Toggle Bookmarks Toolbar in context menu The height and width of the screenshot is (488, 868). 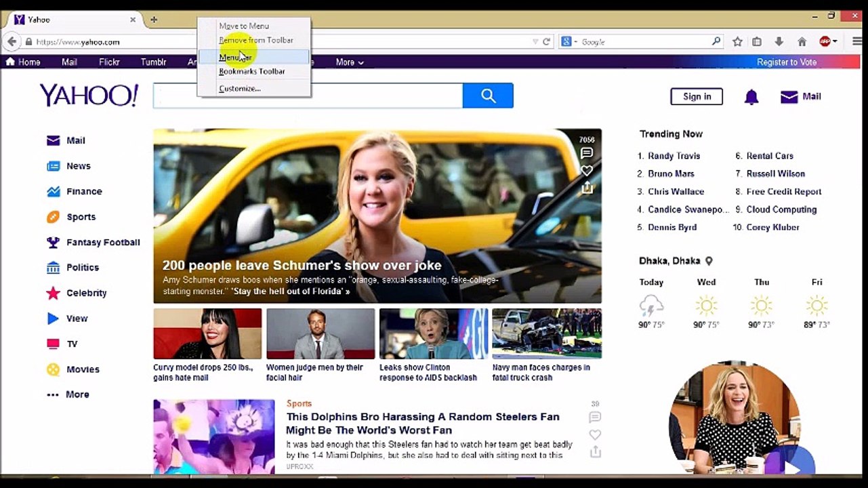tap(254, 71)
